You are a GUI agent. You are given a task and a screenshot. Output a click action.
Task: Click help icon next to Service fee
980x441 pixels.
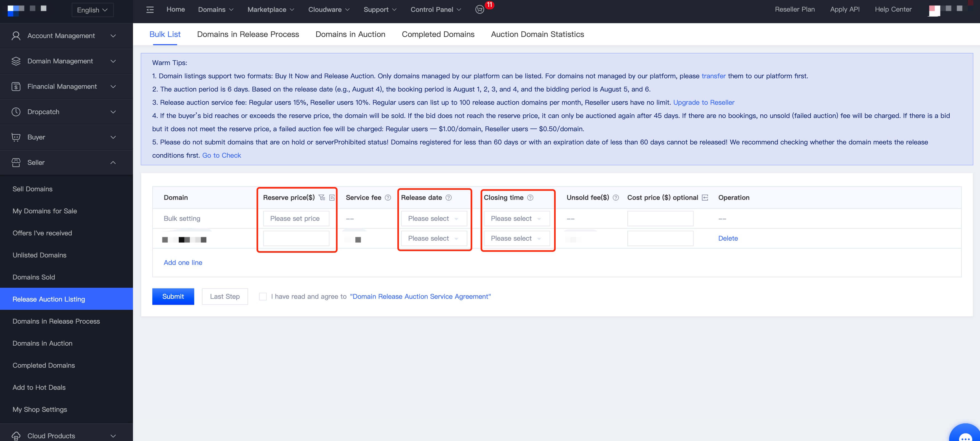coord(388,197)
